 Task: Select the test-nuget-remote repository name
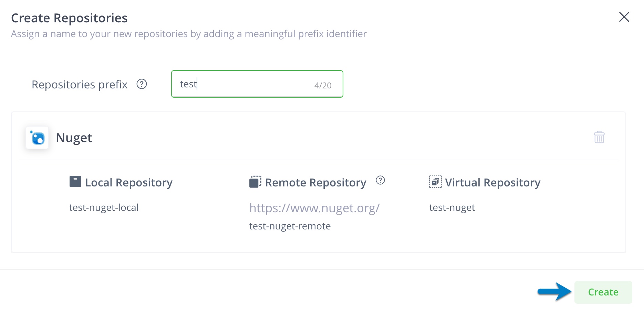[290, 226]
